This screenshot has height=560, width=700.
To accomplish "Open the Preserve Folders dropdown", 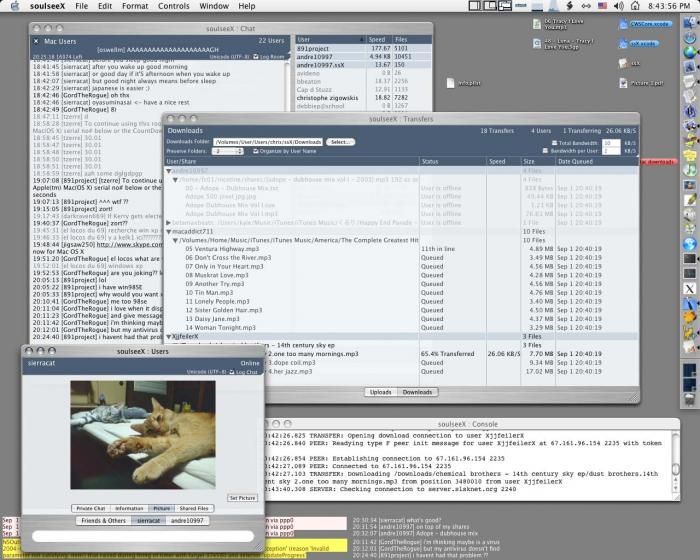I will pyautogui.click(x=227, y=151).
